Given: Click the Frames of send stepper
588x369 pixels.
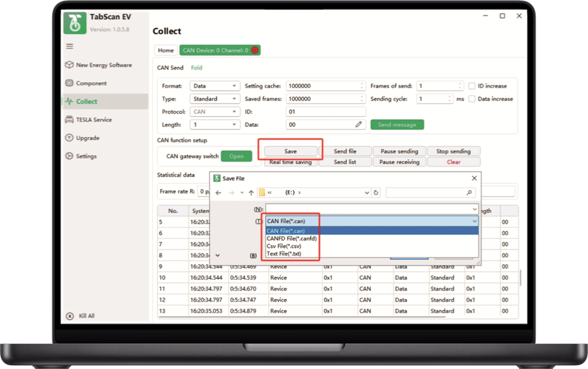Looking at the screenshot, I should (460, 86).
